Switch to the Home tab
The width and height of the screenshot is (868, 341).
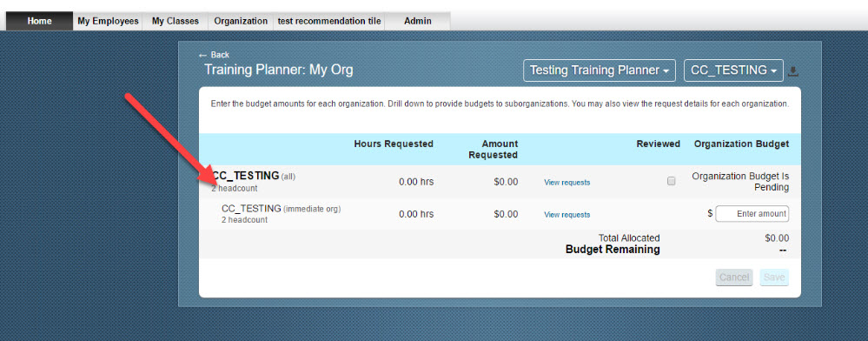click(x=39, y=21)
